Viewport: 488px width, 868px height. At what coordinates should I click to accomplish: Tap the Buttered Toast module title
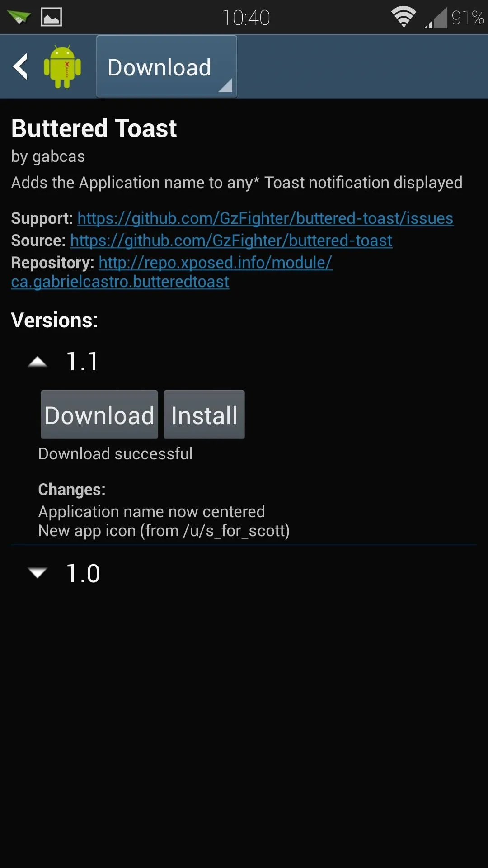coord(94,128)
